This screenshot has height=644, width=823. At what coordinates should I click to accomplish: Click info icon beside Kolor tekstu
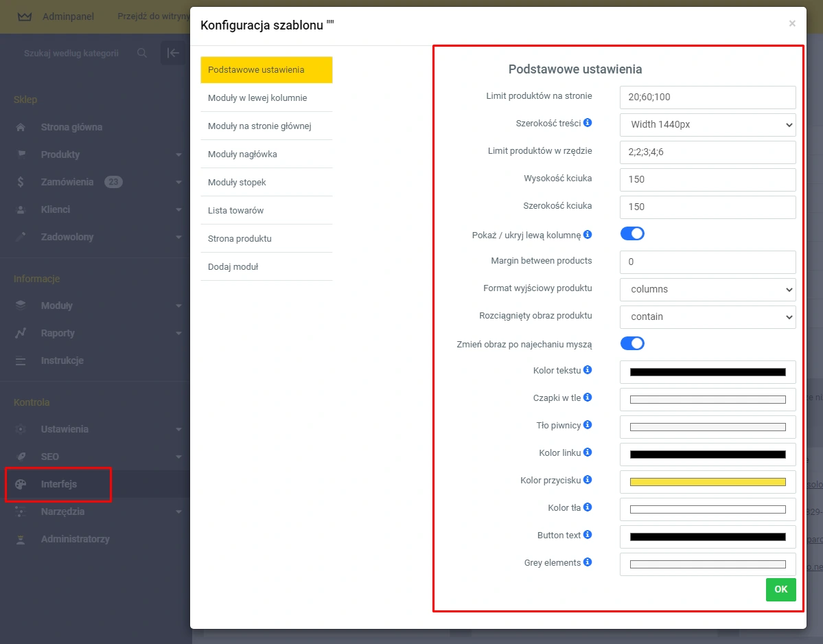[588, 370]
